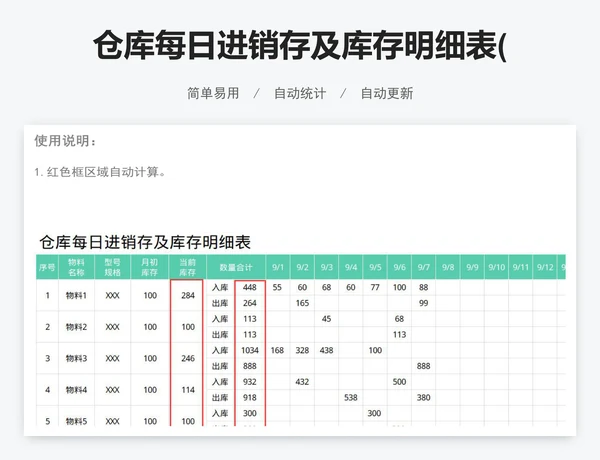Select the 9/4 date column header
This screenshot has width=600, height=460.
(351, 267)
